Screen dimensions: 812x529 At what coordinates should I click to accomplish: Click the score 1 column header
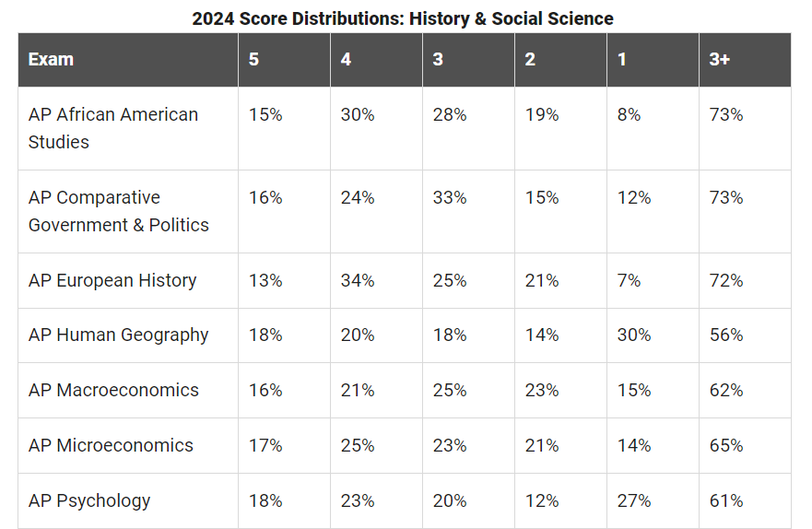click(622, 59)
